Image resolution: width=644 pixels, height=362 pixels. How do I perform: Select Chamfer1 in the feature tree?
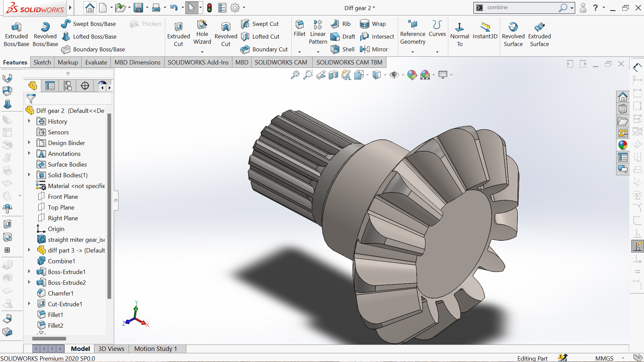[60, 293]
